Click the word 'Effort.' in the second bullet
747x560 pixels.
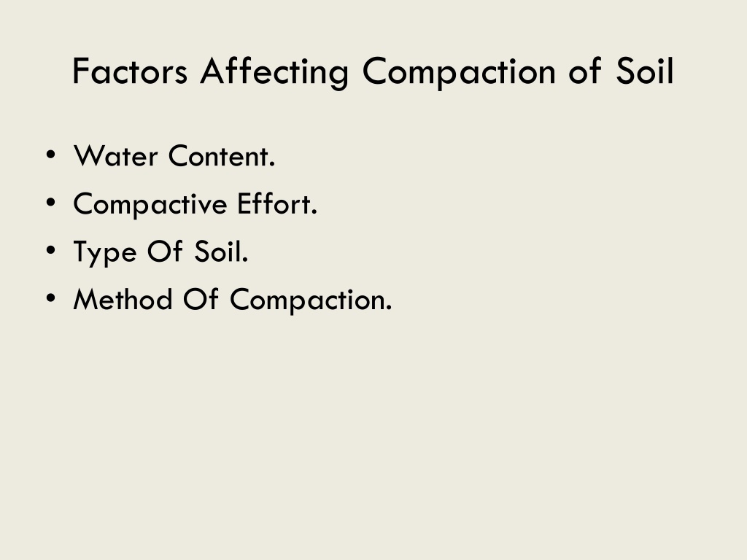click(x=277, y=203)
